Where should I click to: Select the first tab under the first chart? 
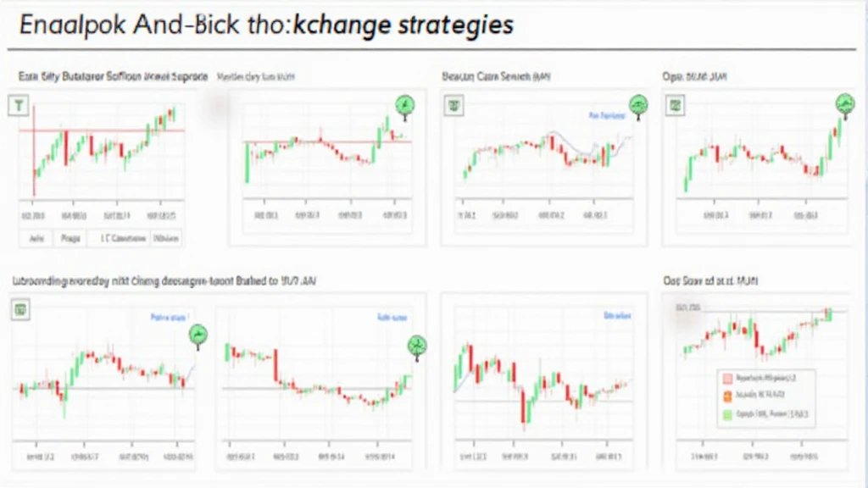[x=36, y=238]
